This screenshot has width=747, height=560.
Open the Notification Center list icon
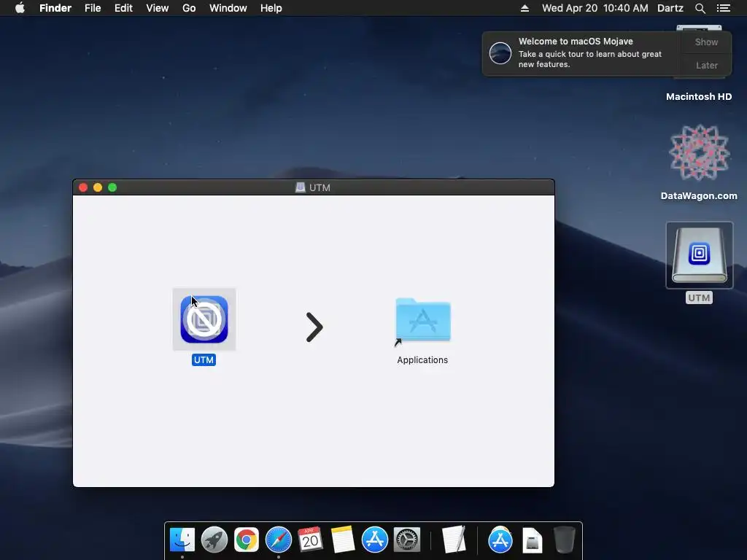(x=723, y=8)
